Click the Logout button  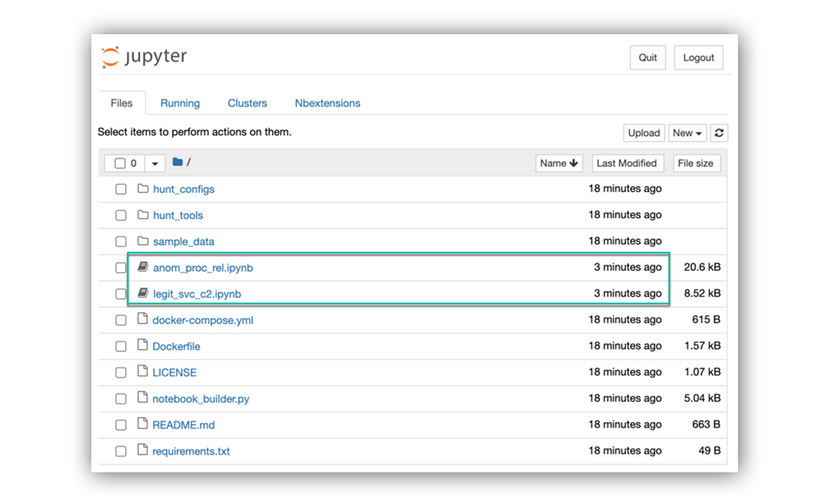coord(699,58)
